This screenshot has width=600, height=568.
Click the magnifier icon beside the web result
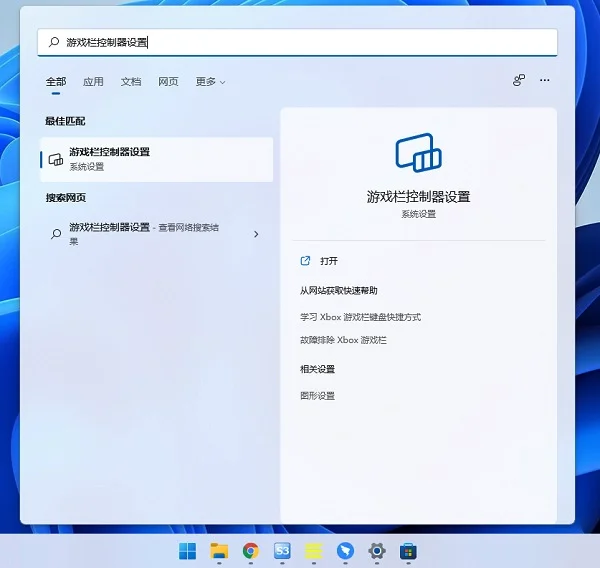pyautogui.click(x=56, y=234)
